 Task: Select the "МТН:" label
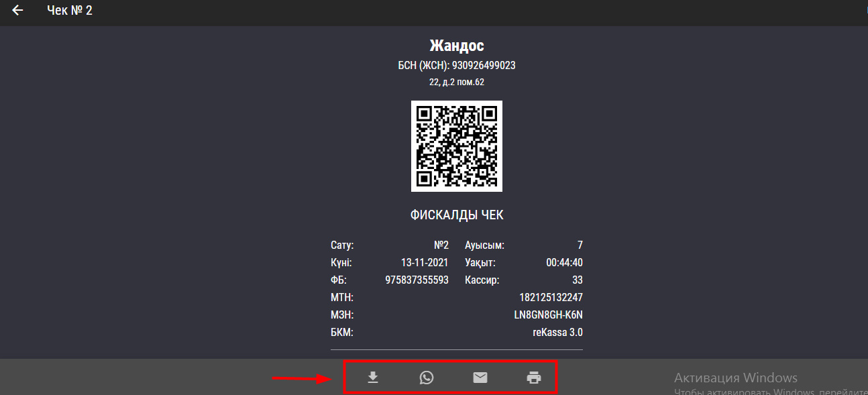[342, 298]
